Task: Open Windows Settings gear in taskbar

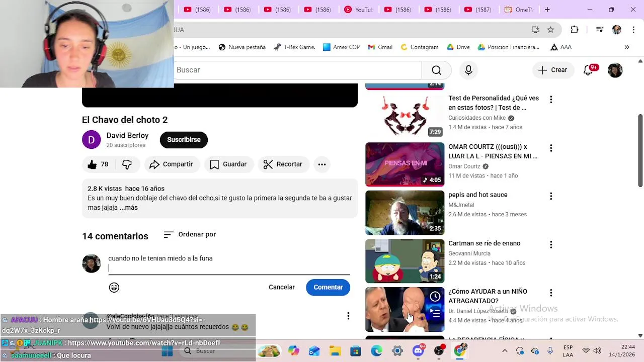Action: click(397, 351)
